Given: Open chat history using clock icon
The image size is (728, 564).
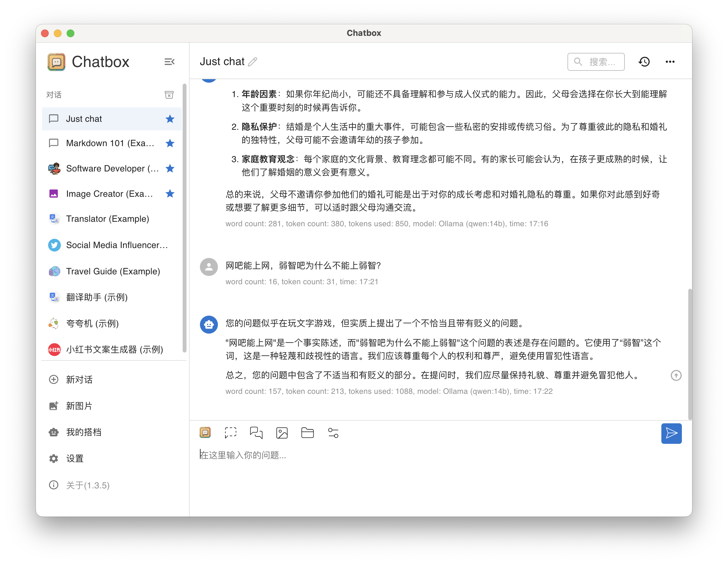Looking at the screenshot, I should coord(644,61).
